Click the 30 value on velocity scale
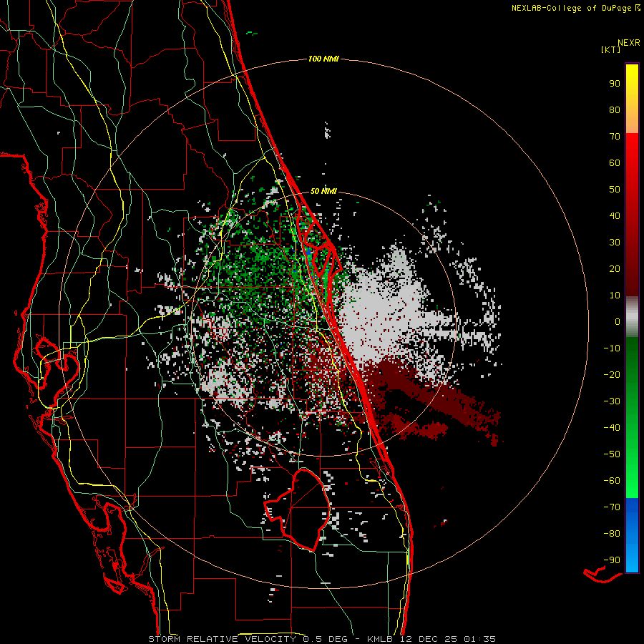The image size is (644, 644). [615, 243]
